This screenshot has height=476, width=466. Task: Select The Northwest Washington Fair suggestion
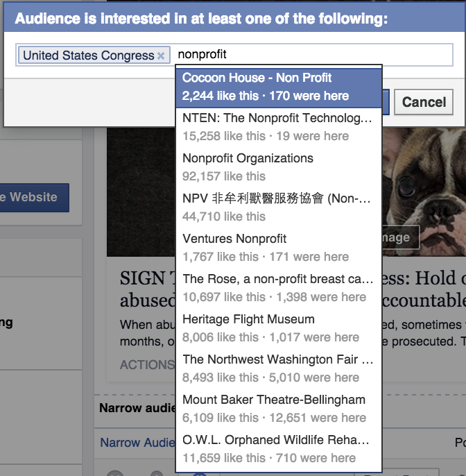tap(279, 368)
